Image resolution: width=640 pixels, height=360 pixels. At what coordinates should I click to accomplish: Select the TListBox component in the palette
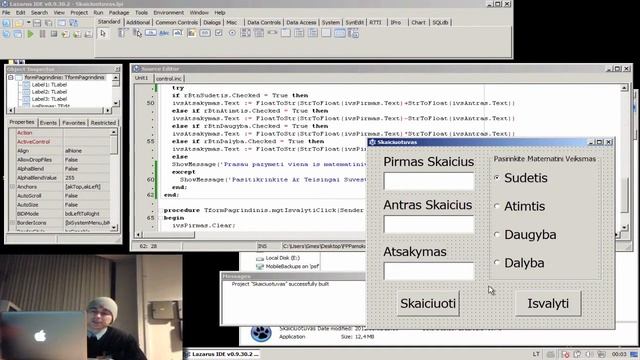[246, 33]
